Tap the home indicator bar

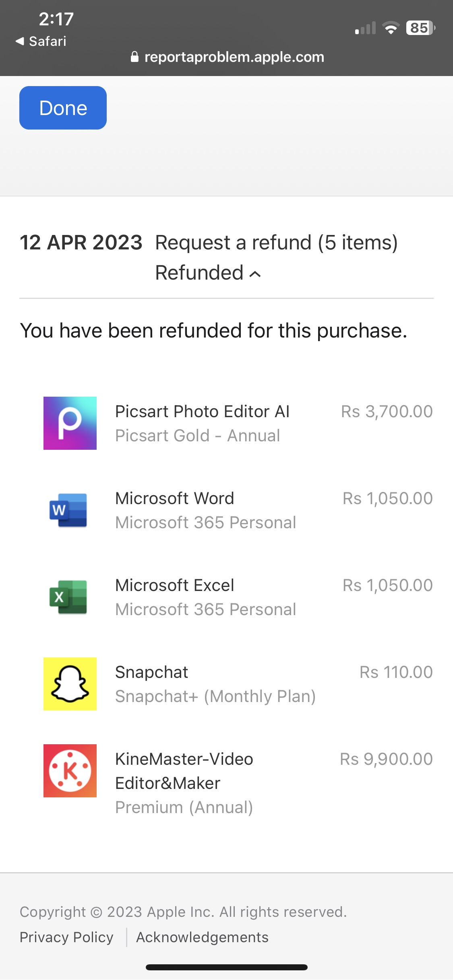coord(227,967)
